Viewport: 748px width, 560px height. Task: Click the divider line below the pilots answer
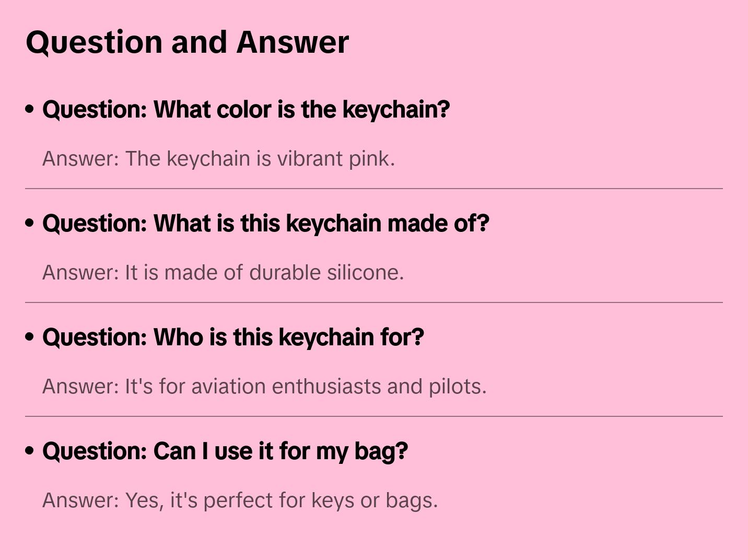click(374, 416)
